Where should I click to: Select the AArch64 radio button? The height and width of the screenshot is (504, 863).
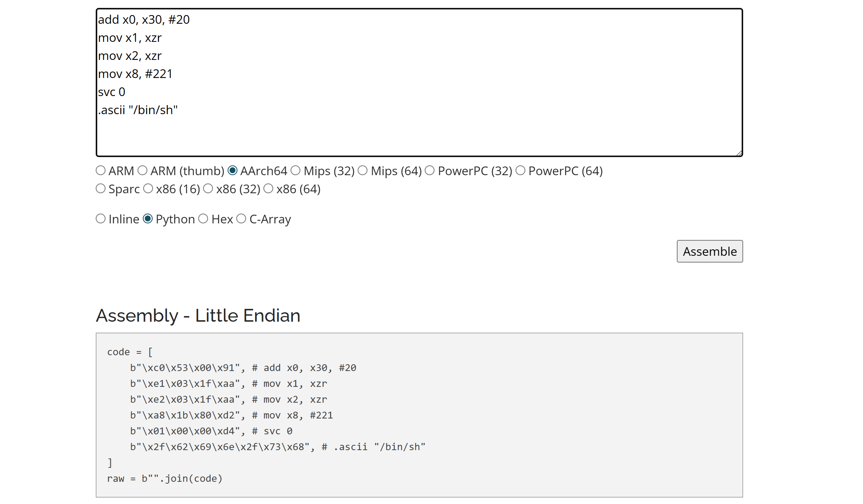click(x=233, y=171)
